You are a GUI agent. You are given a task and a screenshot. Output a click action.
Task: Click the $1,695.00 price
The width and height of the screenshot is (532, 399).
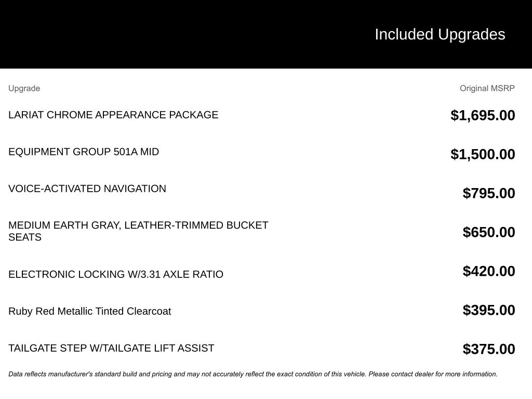coord(483,115)
